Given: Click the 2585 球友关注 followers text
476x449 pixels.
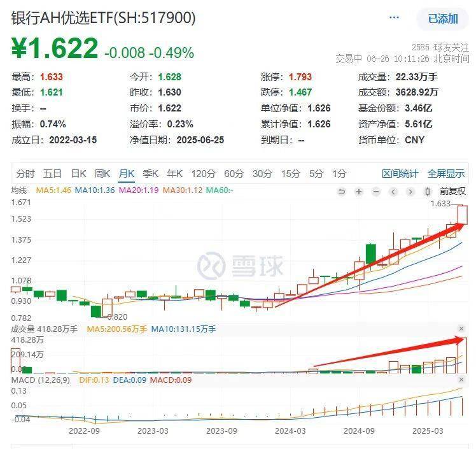Looking at the screenshot, I should coord(440,47).
